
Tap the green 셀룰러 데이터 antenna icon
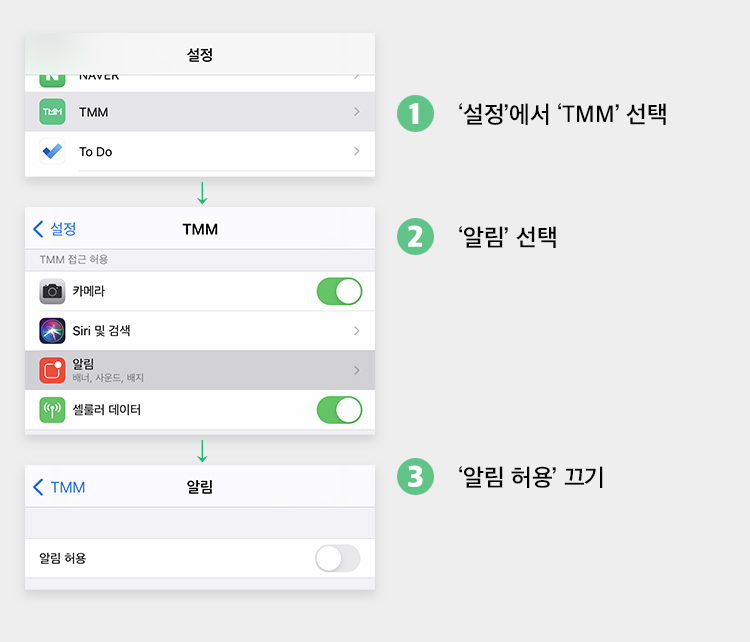(52, 410)
